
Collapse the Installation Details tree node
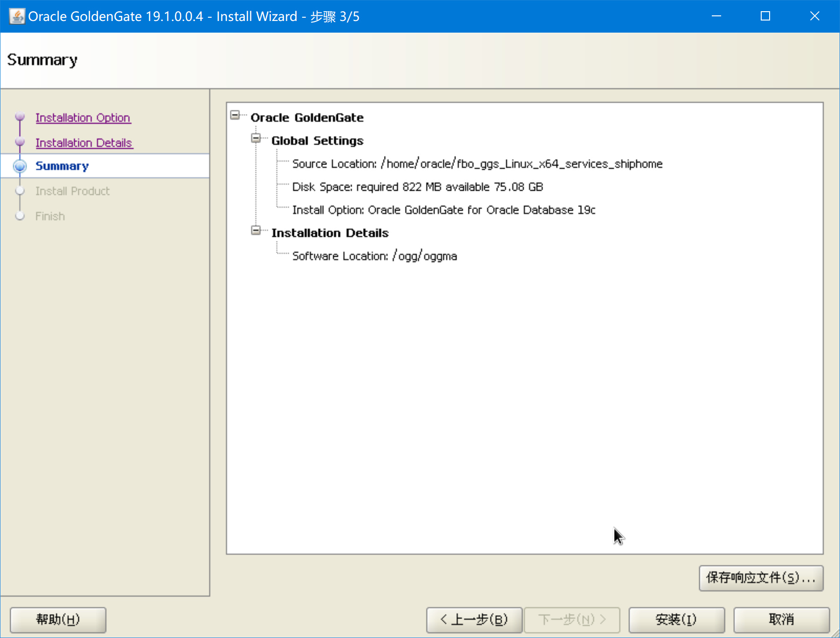click(256, 231)
